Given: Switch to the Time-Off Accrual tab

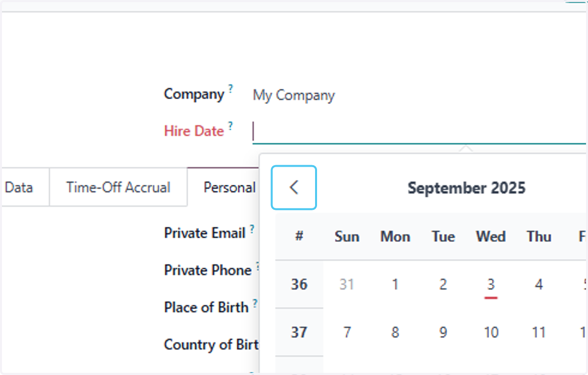Looking at the screenshot, I should 119,187.
